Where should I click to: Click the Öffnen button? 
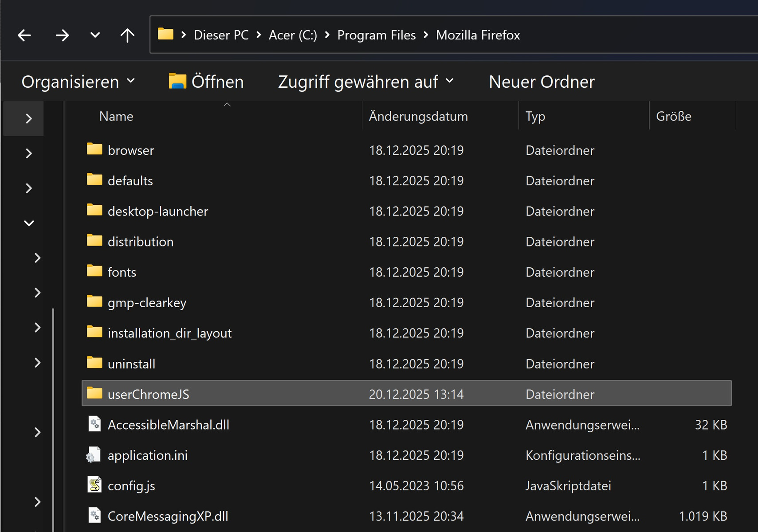pyautogui.click(x=206, y=82)
